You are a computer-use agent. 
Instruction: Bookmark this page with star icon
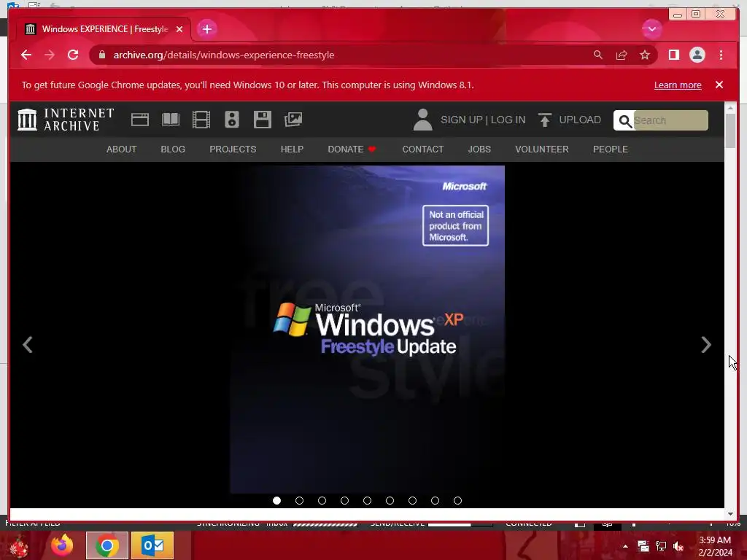click(645, 55)
